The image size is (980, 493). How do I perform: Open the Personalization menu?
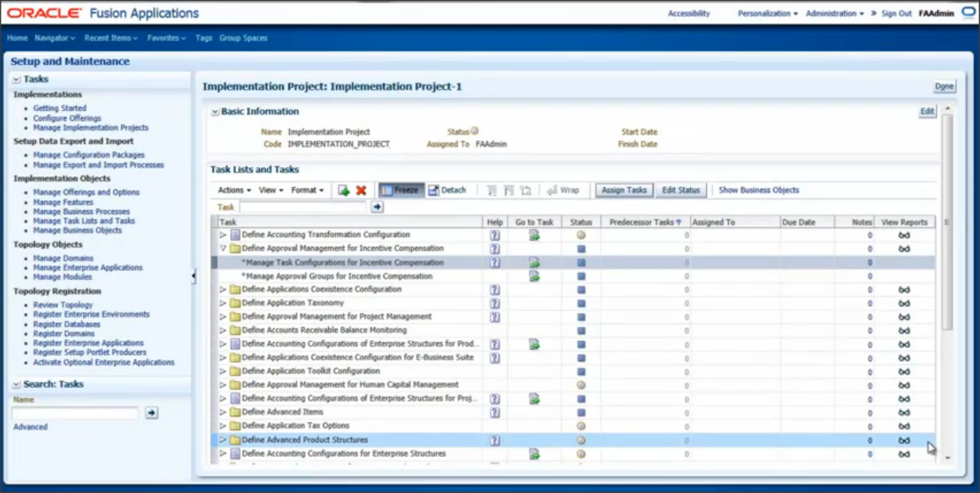[x=768, y=14]
